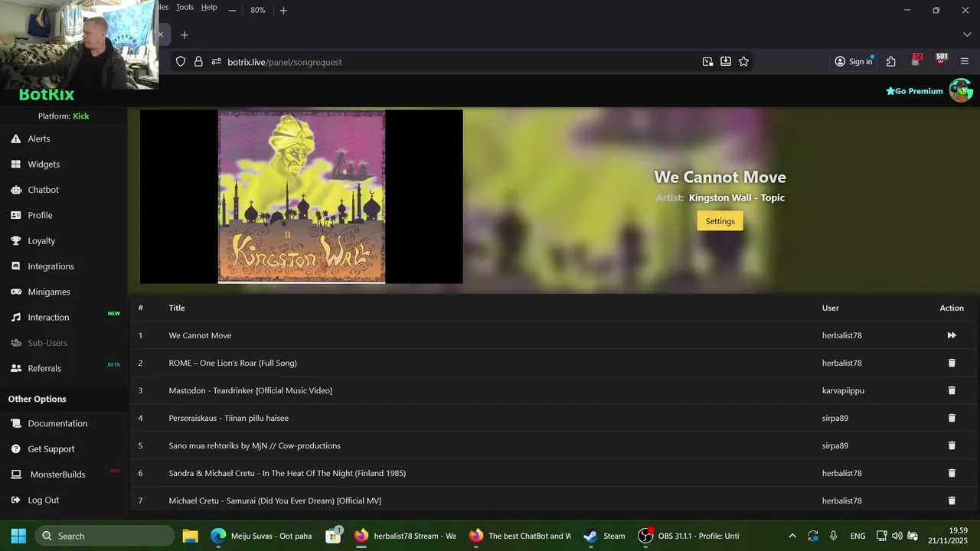Image resolution: width=980 pixels, height=551 pixels.
Task: Switch to herbalist78 Stream Firefox window
Action: 404,536
